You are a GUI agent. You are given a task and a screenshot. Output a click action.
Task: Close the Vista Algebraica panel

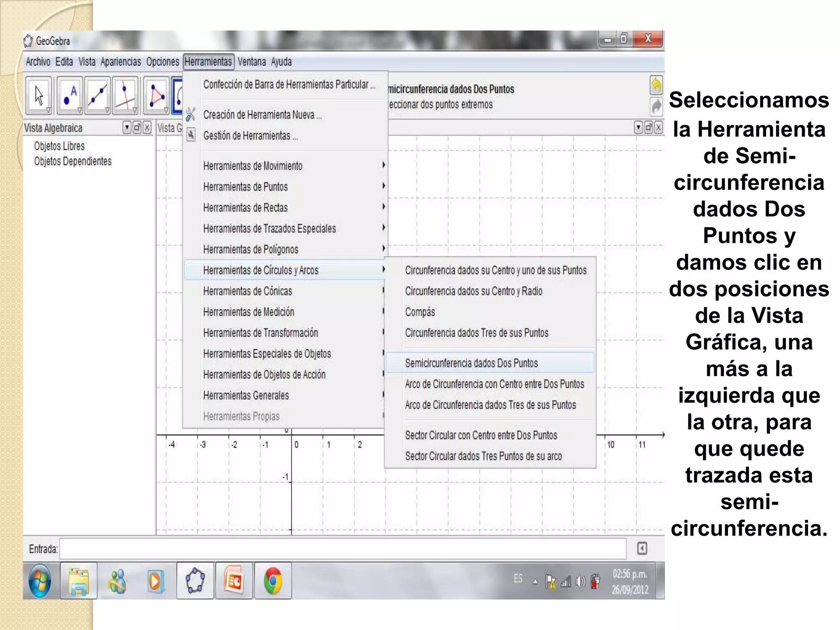coord(147,128)
